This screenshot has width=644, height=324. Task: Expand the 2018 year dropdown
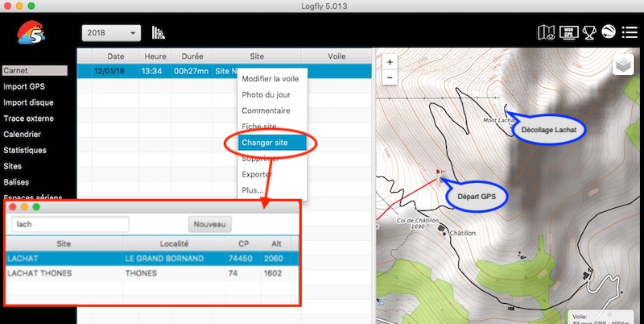pos(111,33)
